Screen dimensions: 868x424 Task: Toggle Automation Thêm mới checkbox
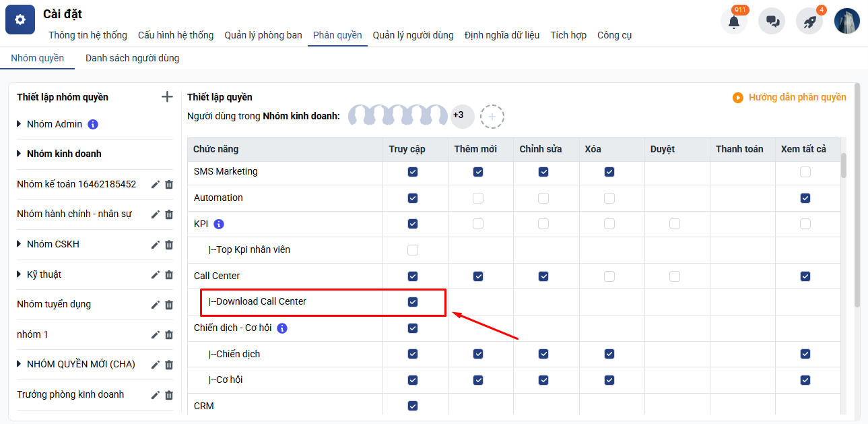[x=478, y=198]
